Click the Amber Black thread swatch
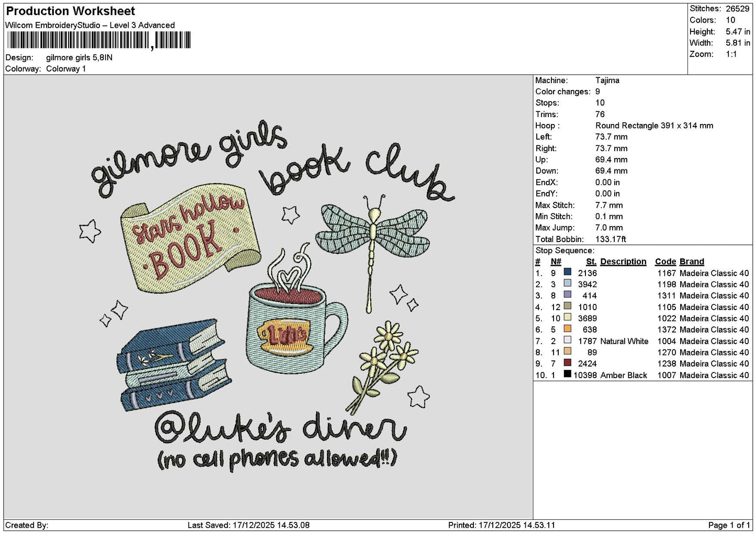 click(x=567, y=374)
